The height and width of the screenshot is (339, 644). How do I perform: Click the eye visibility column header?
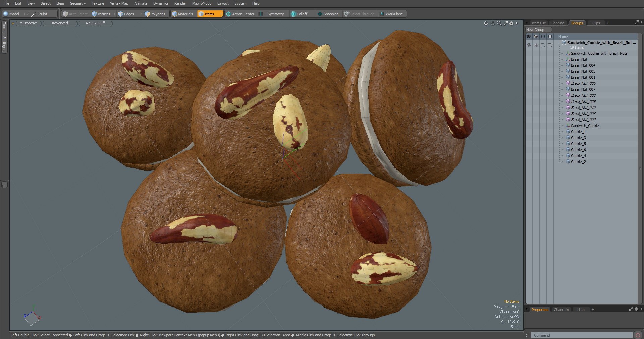coord(529,37)
